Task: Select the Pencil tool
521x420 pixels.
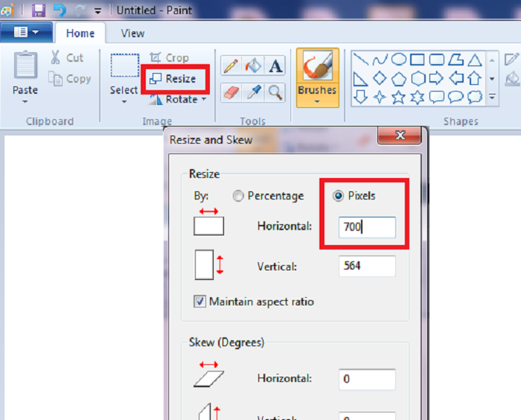Action: [231, 66]
